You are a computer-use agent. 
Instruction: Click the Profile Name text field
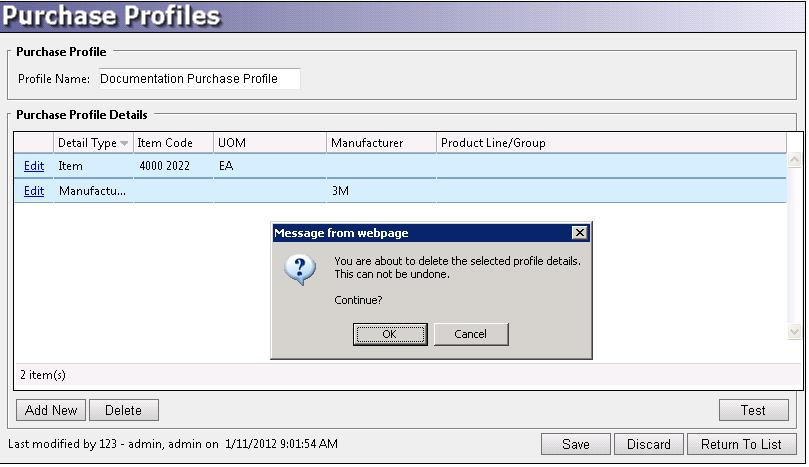pos(198,79)
